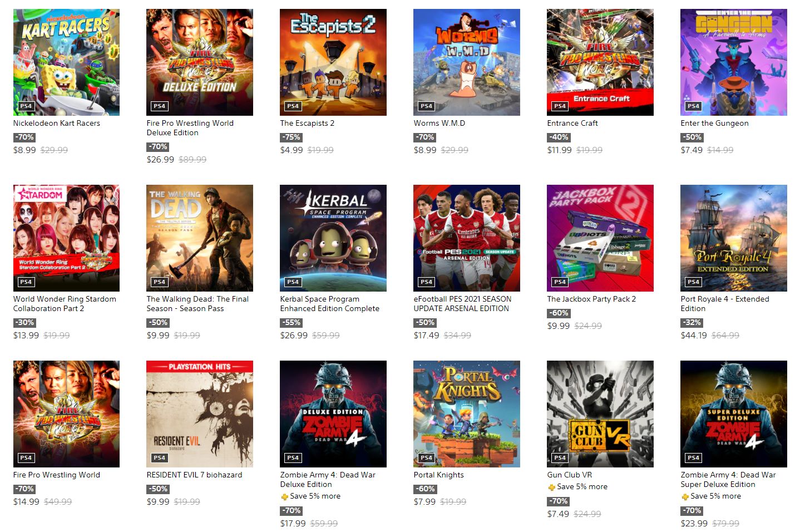The image size is (805, 532).
Task: Click PS Plus icon under Super Deluxe Edition
Action: 685,496
